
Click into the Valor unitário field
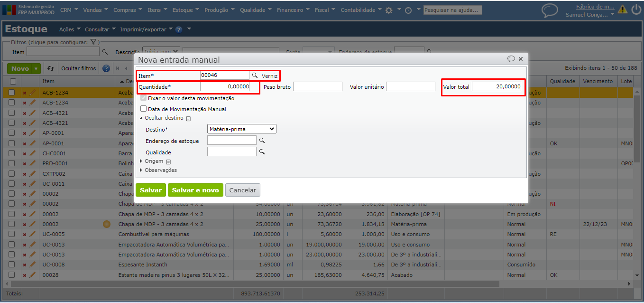[x=411, y=86]
